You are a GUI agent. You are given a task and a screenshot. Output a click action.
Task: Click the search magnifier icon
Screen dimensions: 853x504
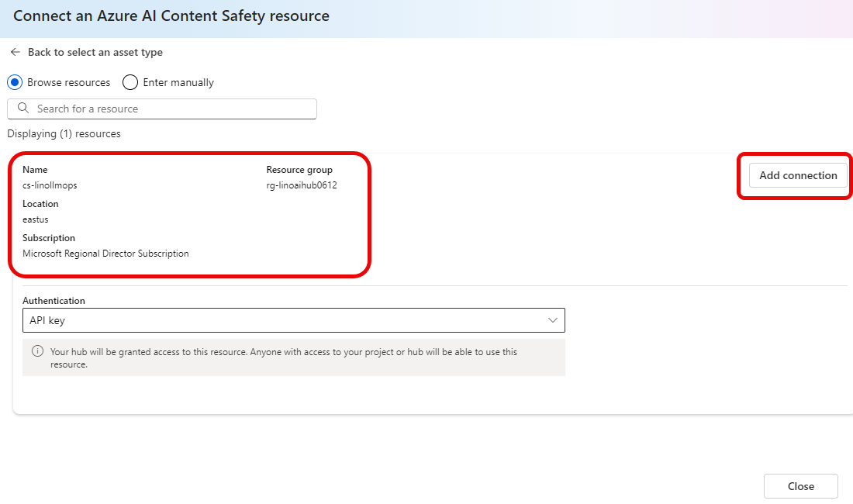[22, 109]
